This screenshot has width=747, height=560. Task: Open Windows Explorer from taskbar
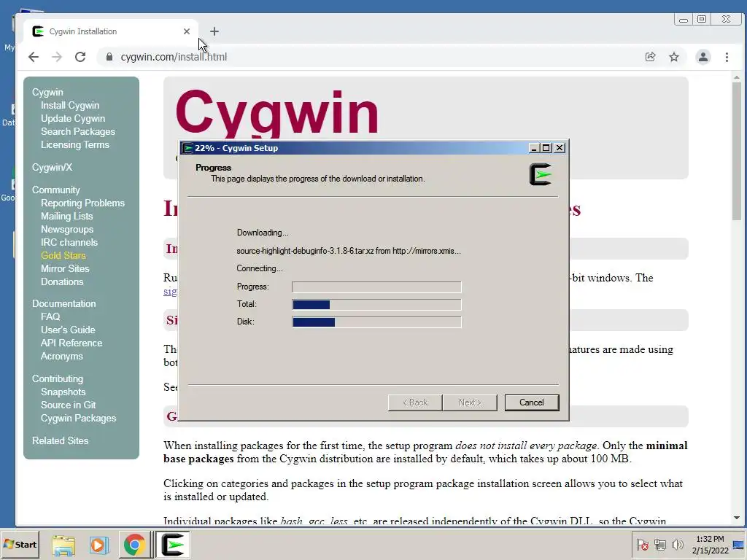click(x=63, y=545)
